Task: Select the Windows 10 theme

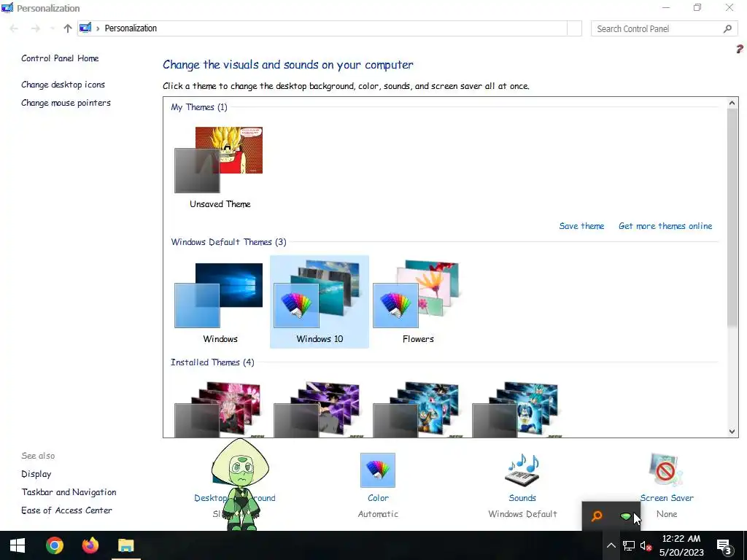Action: (320, 301)
